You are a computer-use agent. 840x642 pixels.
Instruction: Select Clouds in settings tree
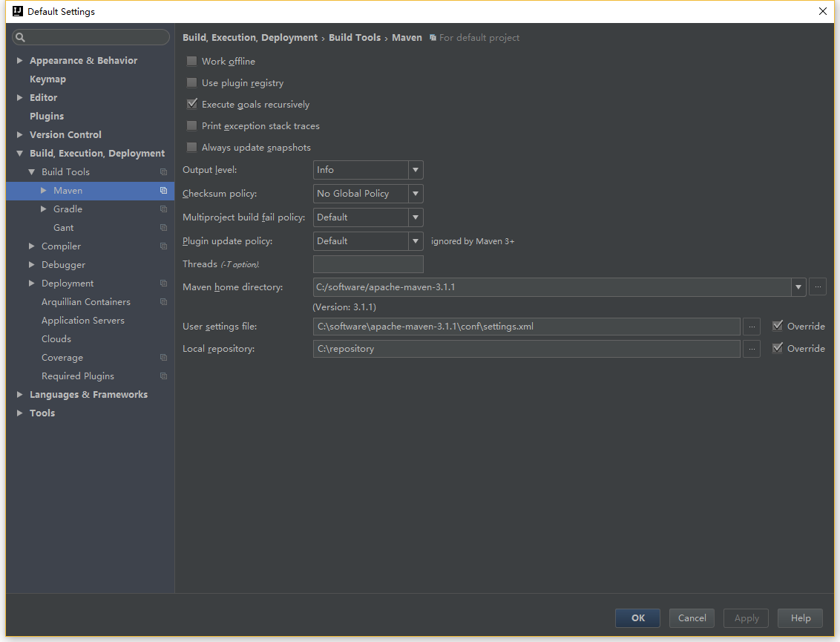coord(56,339)
